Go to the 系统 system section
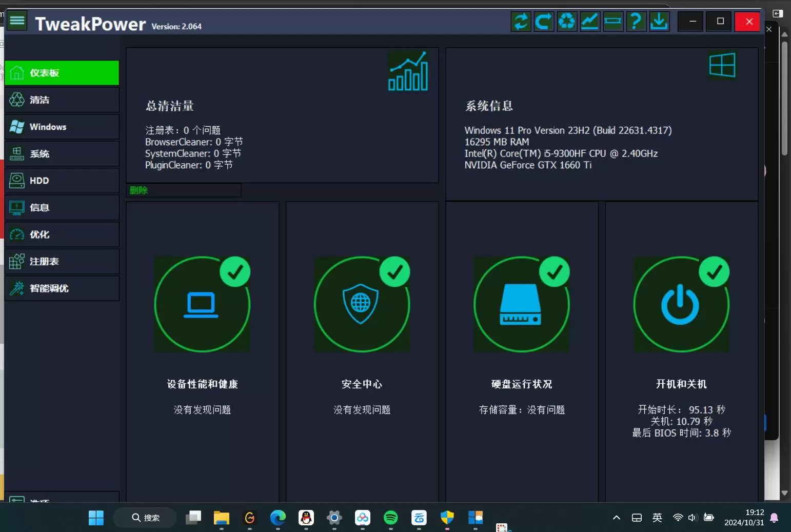 pos(62,153)
